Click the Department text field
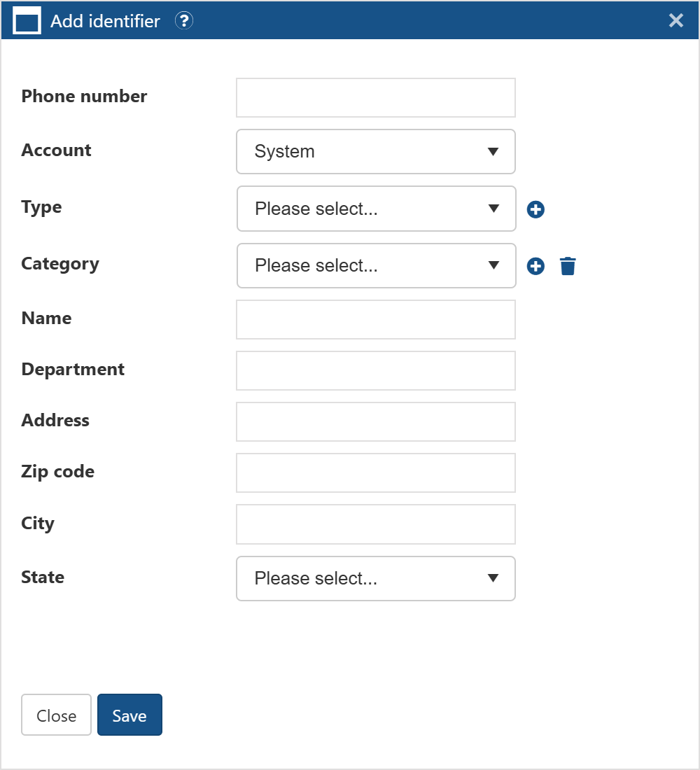 pyautogui.click(x=376, y=370)
